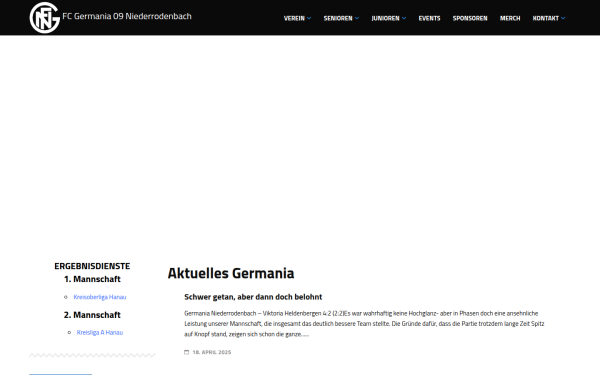
Task: Click the calendar icon beside 18. April 2025
Action: [x=187, y=352]
